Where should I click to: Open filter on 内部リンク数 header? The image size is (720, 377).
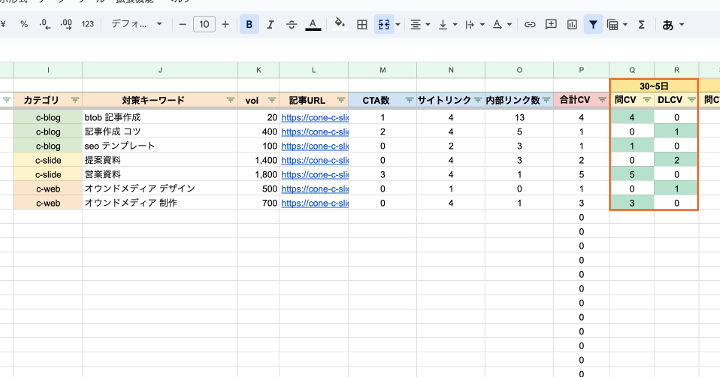[x=546, y=100]
